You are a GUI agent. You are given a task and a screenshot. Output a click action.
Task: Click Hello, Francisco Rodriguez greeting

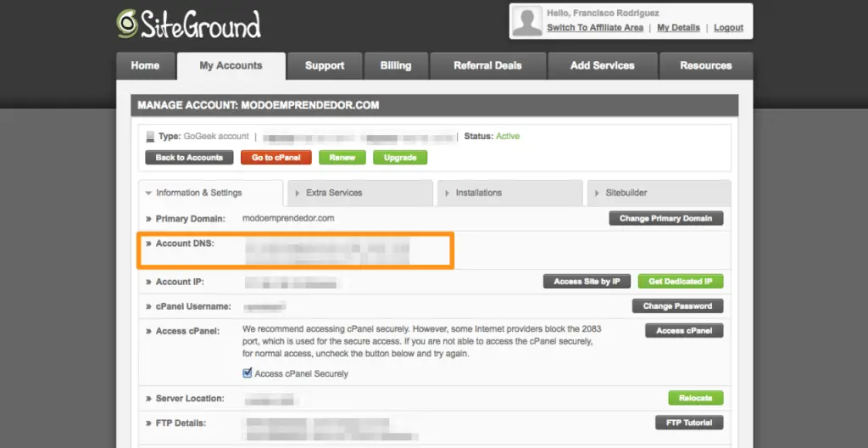(603, 14)
